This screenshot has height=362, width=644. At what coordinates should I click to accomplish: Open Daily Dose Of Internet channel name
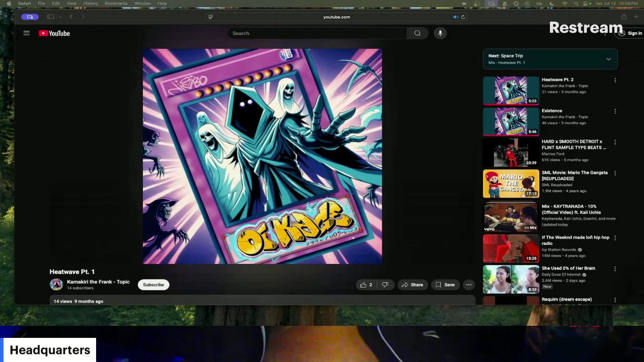coord(561,275)
